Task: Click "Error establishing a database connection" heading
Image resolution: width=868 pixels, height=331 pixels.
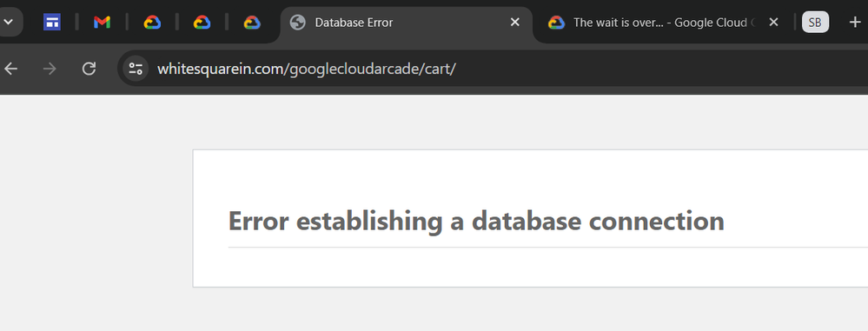Action: tap(476, 221)
